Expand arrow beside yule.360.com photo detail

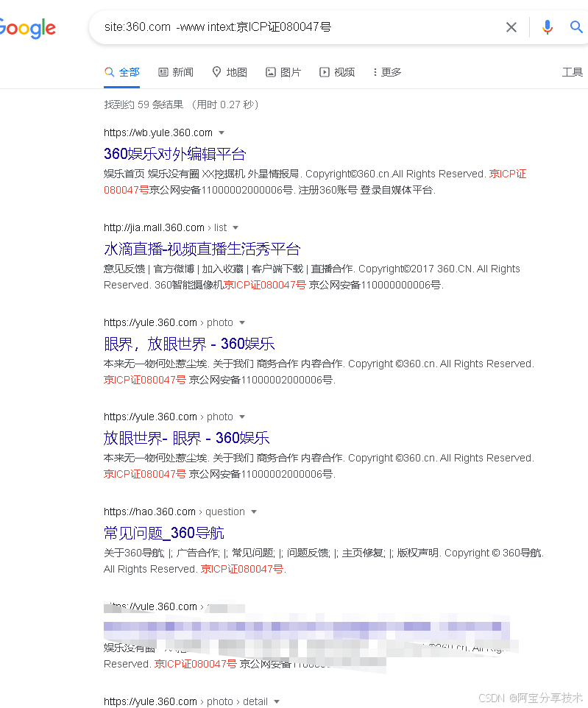pos(277,701)
